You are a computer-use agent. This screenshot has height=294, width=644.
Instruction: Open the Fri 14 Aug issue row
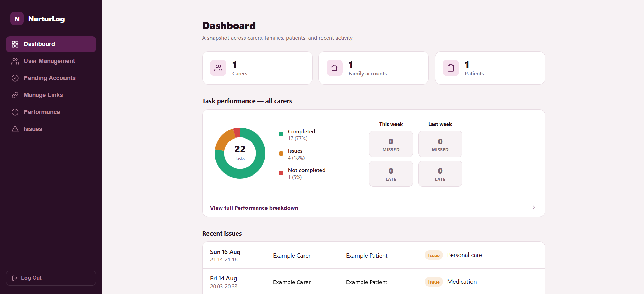[373, 282]
